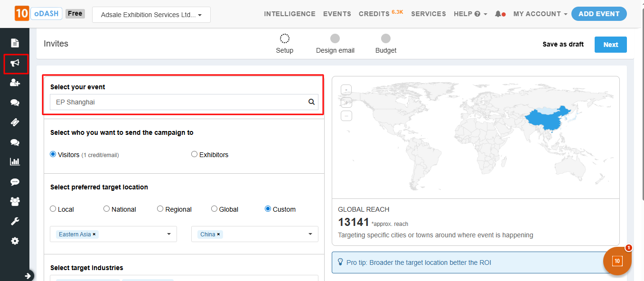Click the wrench tools sidebar icon
This screenshot has height=281, width=644.
15,221
